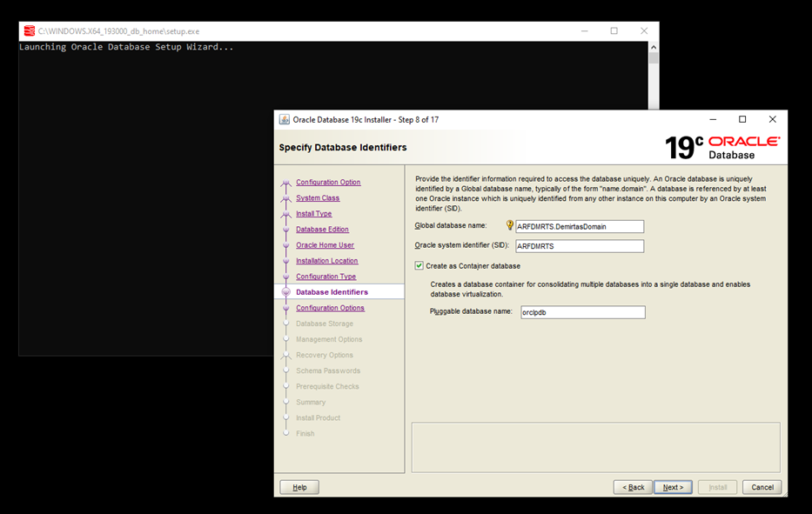812x514 pixels.
Task: Click the Install Product step
Action: point(318,417)
